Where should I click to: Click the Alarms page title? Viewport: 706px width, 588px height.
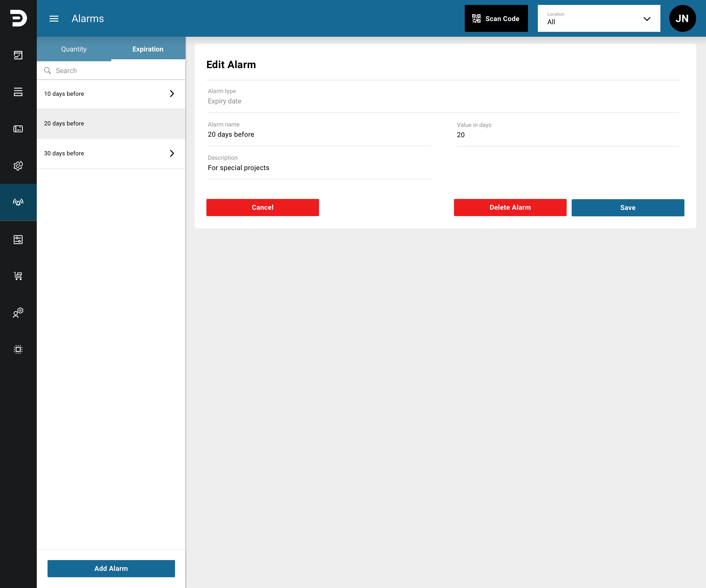point(88,18)
